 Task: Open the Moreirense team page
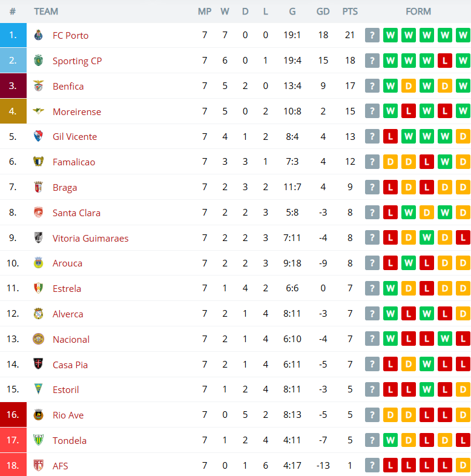point(77,111)
